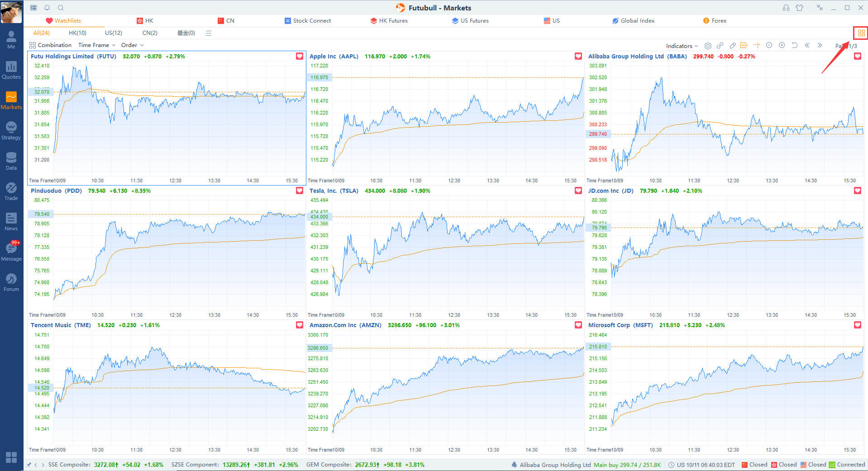The height and width of the screenshot is (471, 868).
Task: Reset charts with undo arrow icon
Action: [x=794, y=45]
